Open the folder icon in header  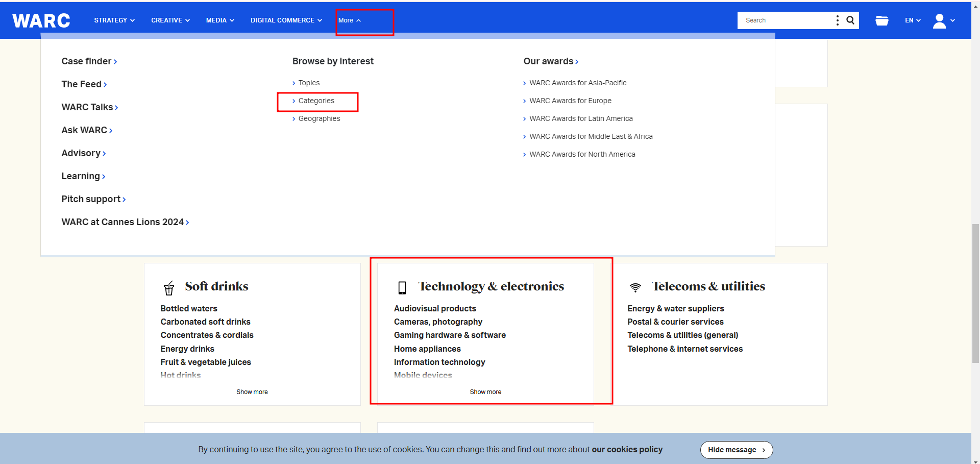pyautogui.click(x=881, y=20)
